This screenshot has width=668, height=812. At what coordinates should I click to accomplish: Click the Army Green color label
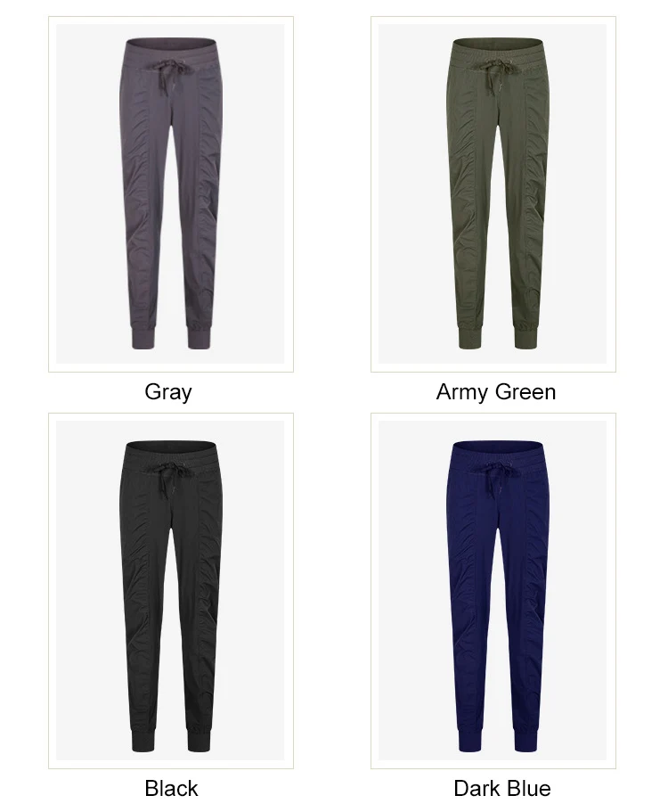pyautogui.click(x=496, y=392)
